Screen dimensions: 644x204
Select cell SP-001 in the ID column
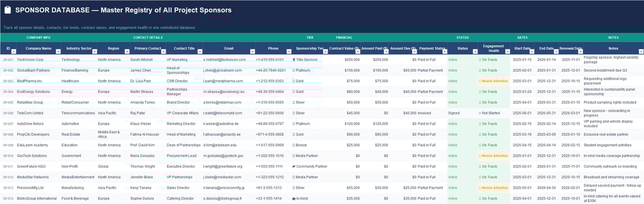[8, 60]
